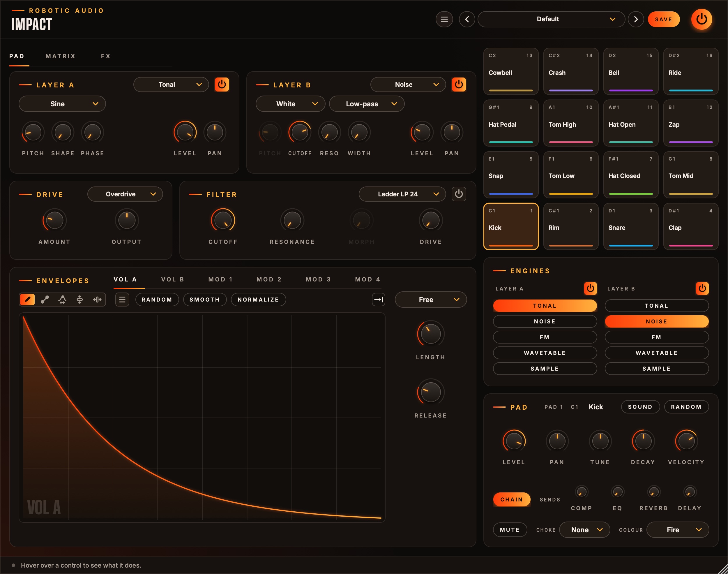Open the Overdrive drive type dropdown

tap(125, 194)
